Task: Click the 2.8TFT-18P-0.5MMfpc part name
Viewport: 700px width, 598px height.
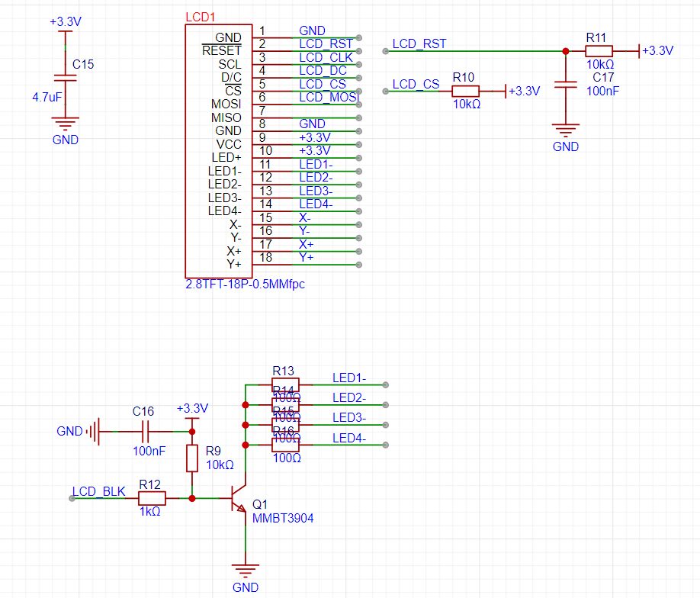Action: coord(245,284)
